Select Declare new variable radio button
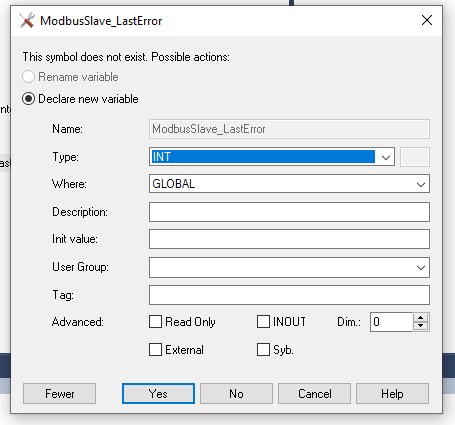The width and height of the screenshot is (455, 425). click(28, 99)
